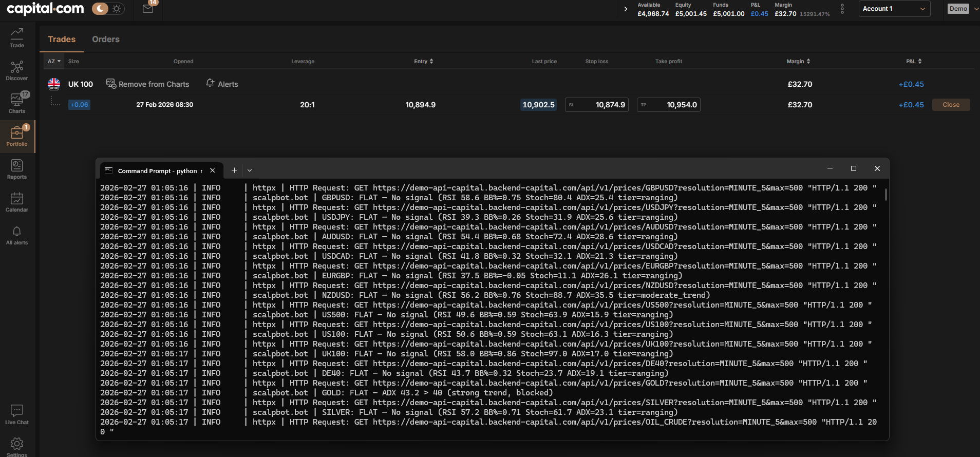980x457 pixels.
Task: Click the header Margin value £32.70
Action: pyautogui.click(x=785, y=14)
